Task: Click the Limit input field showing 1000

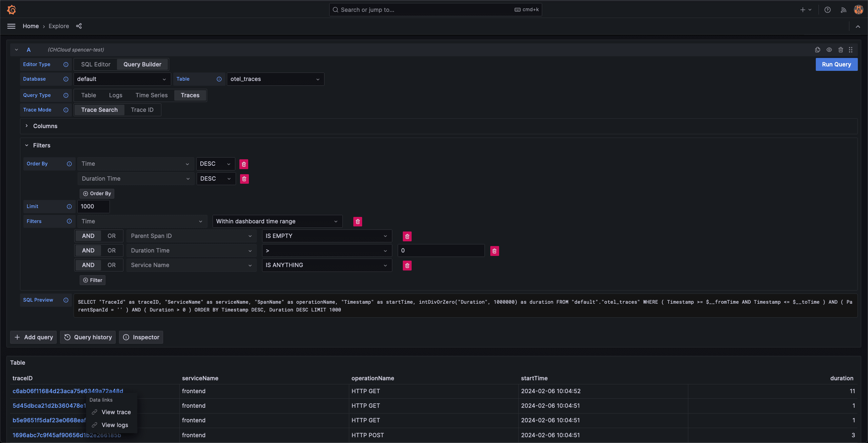Action: click(x=93, y=206)
